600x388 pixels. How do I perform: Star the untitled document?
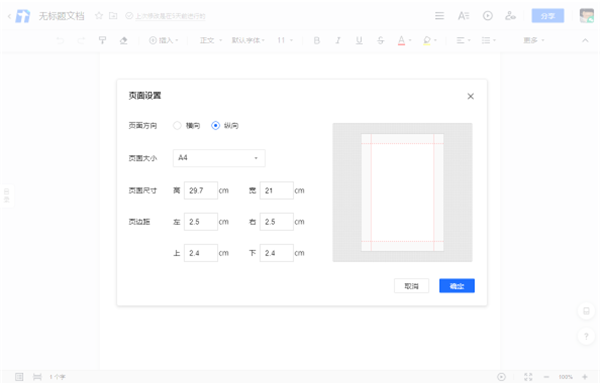pyautogui.click(x=99, y=16)
